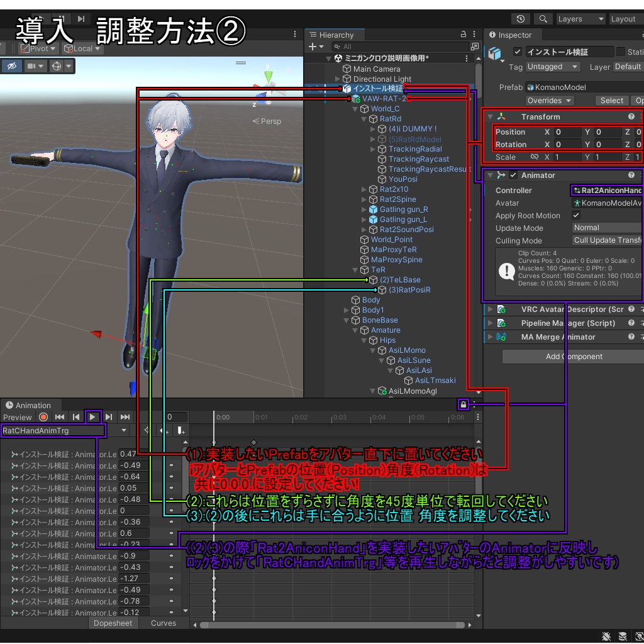The height and width of the screenshot is (644, 644).
Task: Play the animation clip
Action: click(x=92, y=418)
